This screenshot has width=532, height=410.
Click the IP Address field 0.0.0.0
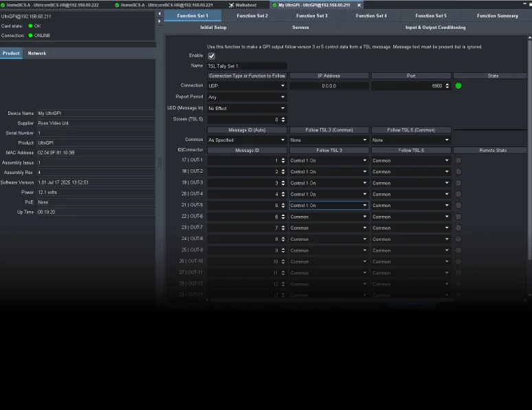(x=329, y=86)
